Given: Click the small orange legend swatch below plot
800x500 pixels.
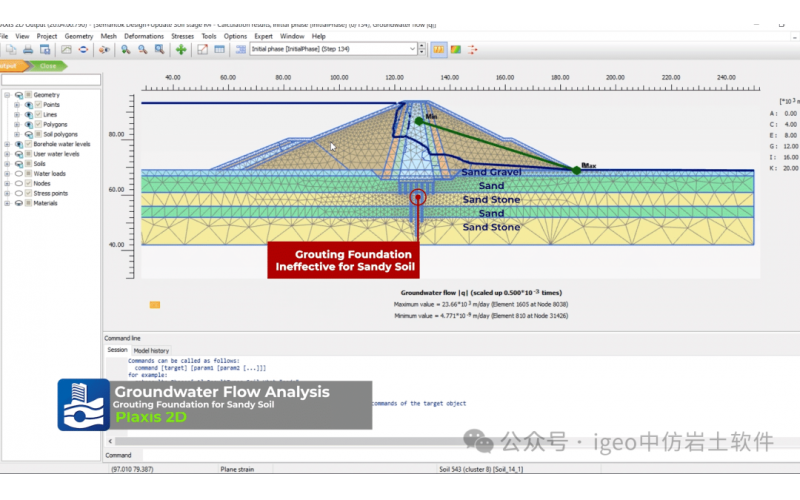Looking at the screenshot, I should coord(155,305).
